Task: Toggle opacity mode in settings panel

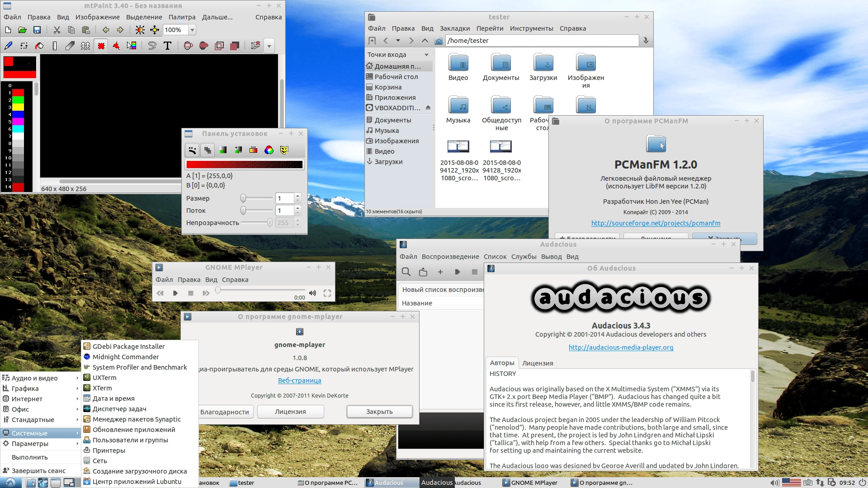Action: (208, 150)
